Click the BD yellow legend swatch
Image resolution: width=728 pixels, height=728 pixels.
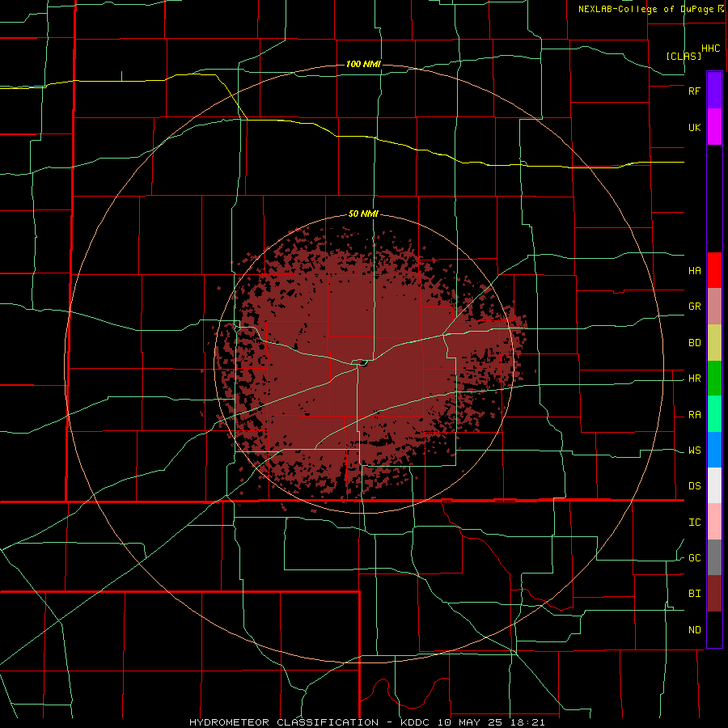tap(714, 343)
